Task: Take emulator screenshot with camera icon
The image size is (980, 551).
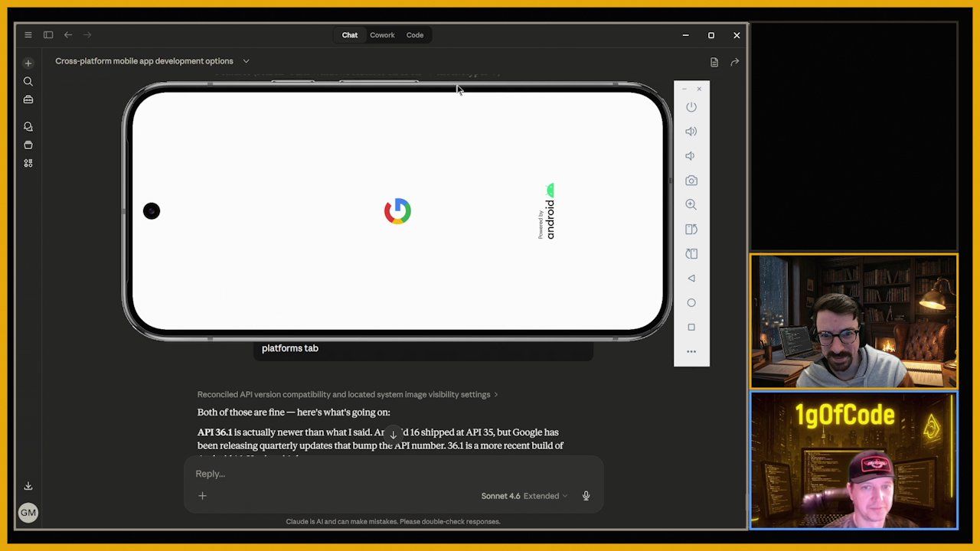Action: pyautogui.click(x=691, y=181)
